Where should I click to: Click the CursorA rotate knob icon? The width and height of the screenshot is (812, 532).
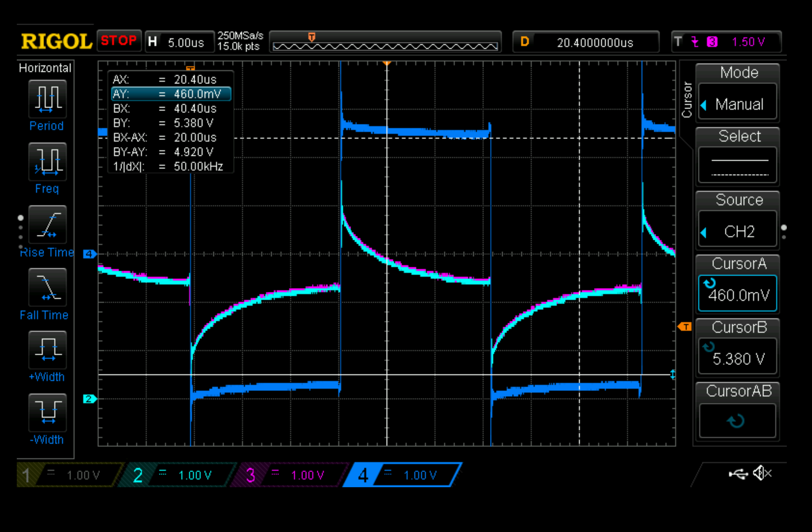click(x=710, y=282)
